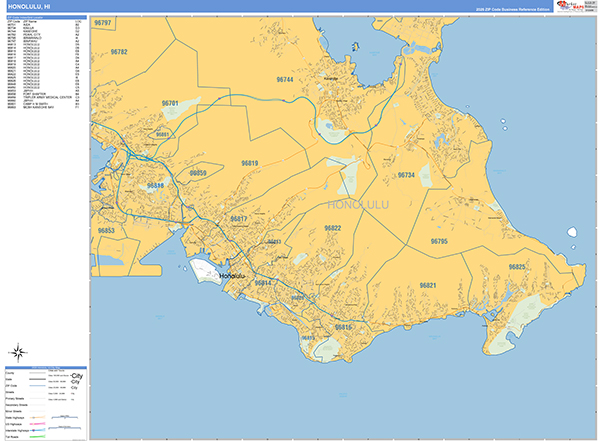Image resolution: width=600 pixels, height=441 pixels.
Task: Click the 96822 ZIP code label
Action: click(332, 228)
